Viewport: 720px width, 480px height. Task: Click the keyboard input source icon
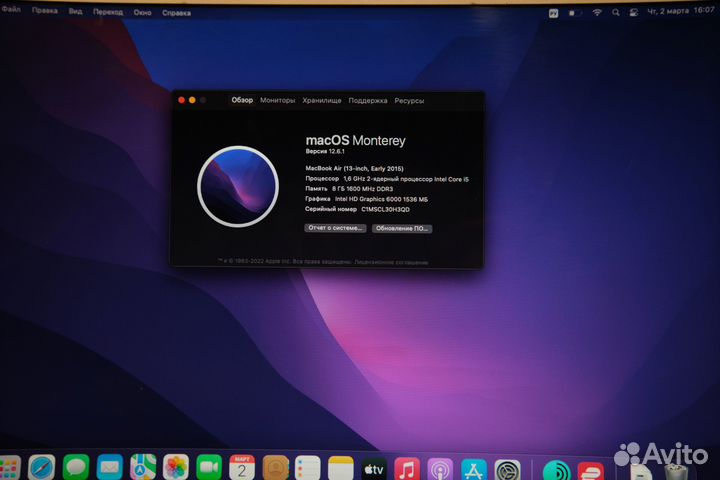pos(553,13)
